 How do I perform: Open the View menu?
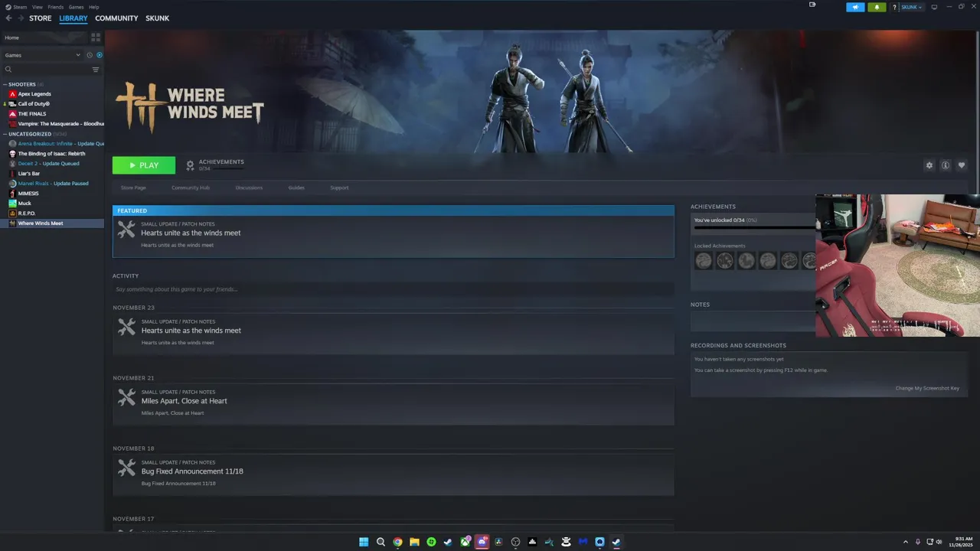[38, 7]
